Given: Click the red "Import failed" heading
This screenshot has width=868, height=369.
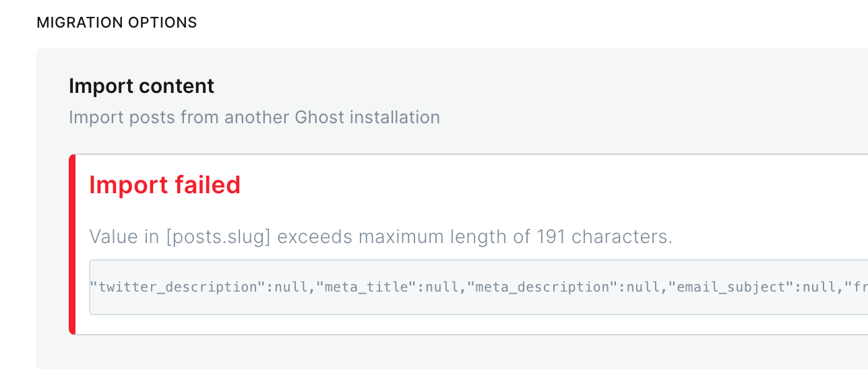Looking at the screenshot, I should click(x=164, y=184).
